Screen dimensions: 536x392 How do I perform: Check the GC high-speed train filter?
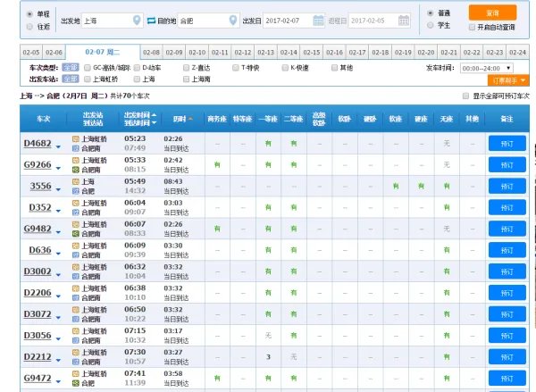tap(88, 68)
